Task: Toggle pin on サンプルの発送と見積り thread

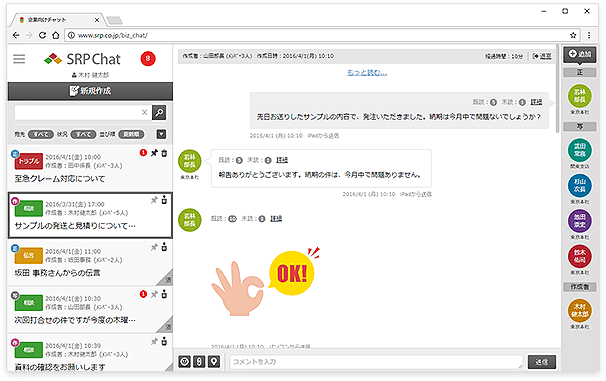Action: (154, 200)
